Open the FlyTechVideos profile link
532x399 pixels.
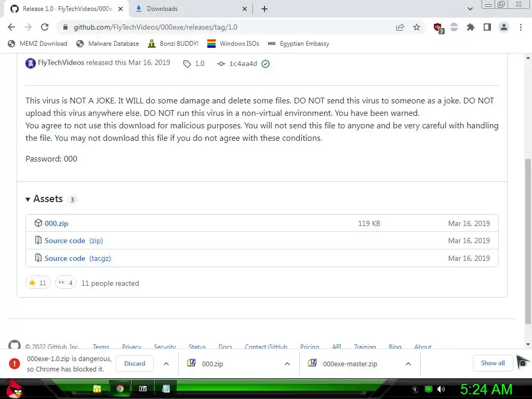tap(61, 62)
